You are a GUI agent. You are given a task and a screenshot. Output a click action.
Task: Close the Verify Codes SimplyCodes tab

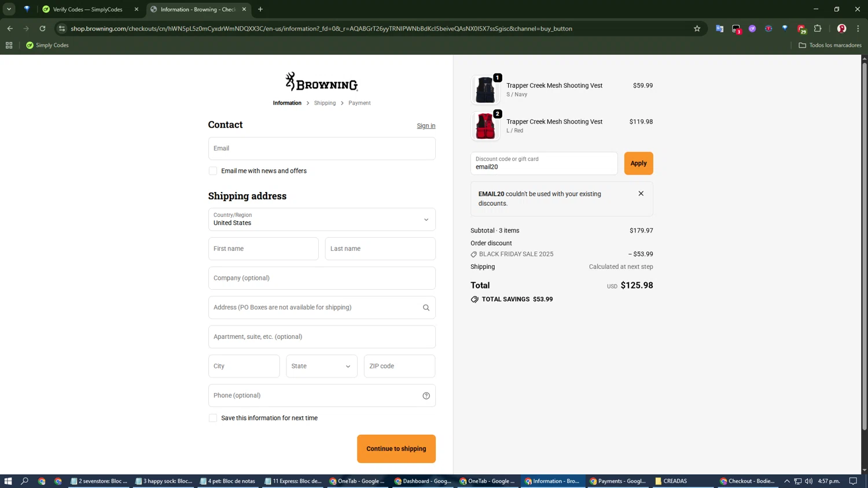[137, 9]
